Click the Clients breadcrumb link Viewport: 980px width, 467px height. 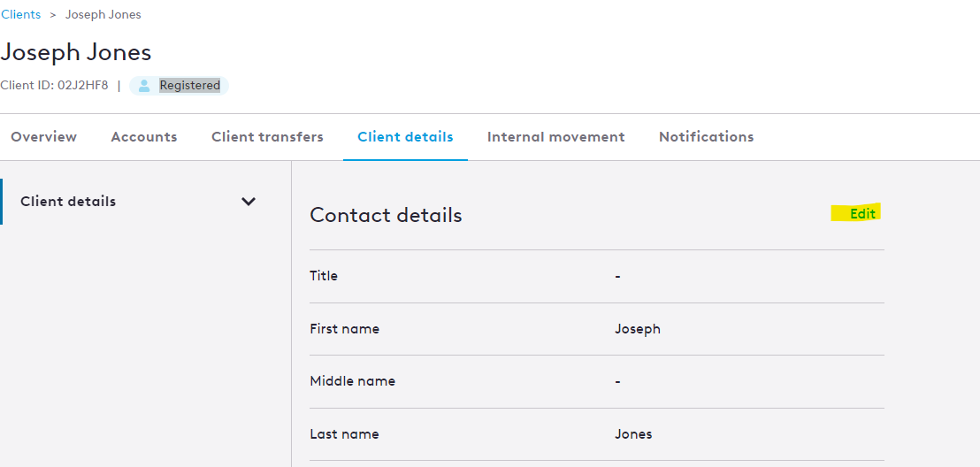coord(20,14)
